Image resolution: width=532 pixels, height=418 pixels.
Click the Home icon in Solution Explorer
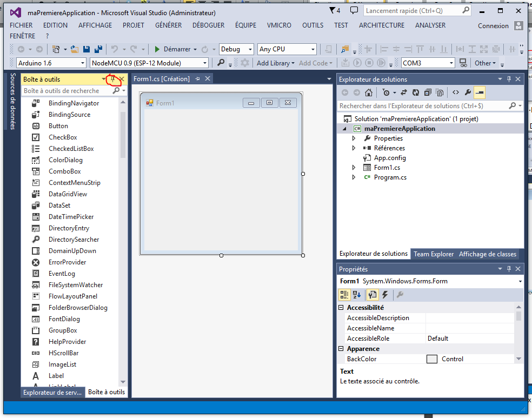click(x=369, y=92)
